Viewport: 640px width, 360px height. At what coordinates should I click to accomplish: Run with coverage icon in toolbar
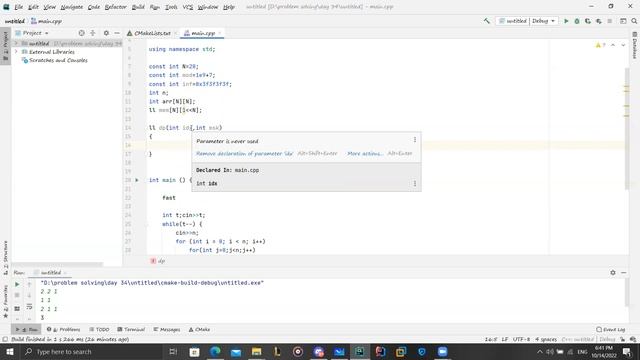588,21
